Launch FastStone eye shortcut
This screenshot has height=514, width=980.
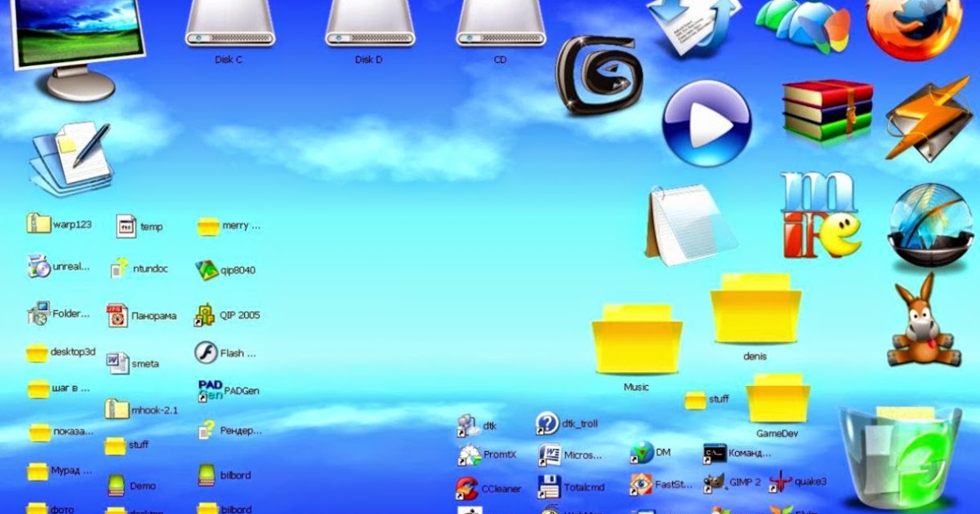pos(641,485)
